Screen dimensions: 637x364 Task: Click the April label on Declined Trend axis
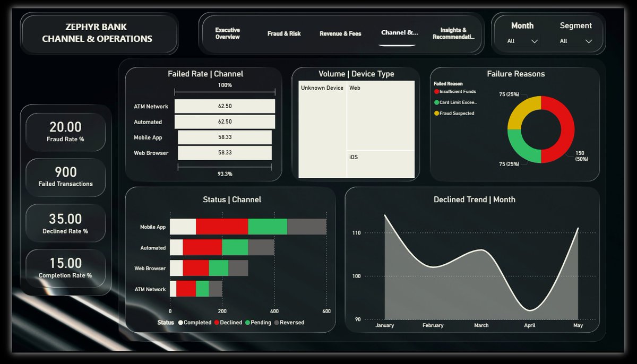point(530,325)
